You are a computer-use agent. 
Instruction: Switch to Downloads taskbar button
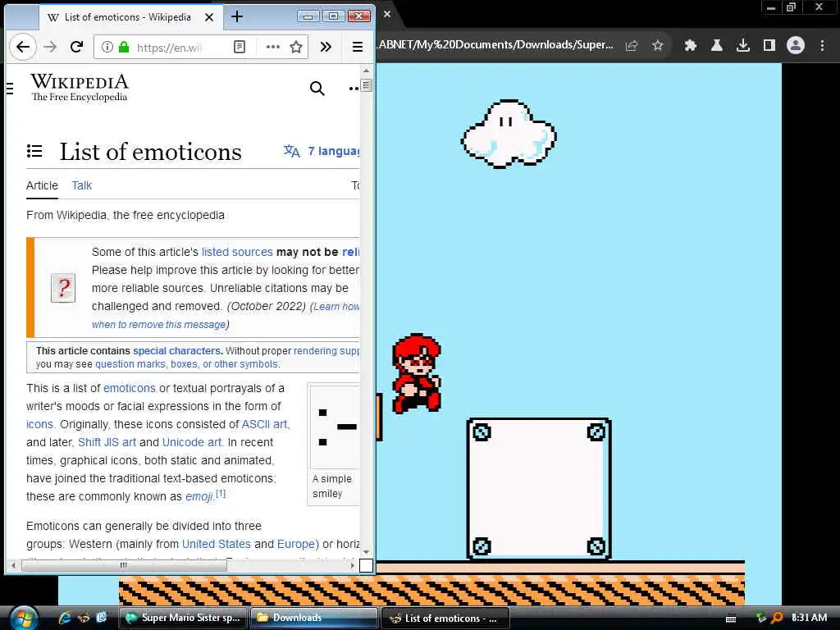click(x=314, y=618)
